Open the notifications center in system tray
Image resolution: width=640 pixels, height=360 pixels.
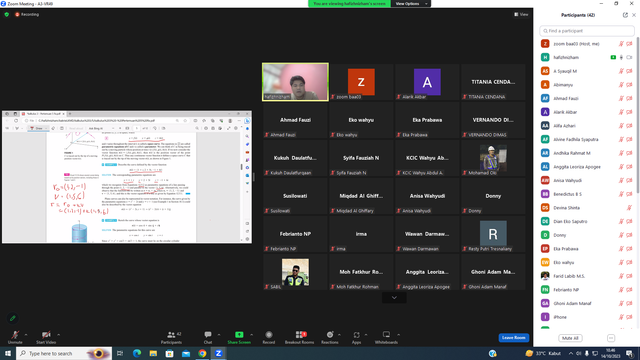coord(630,353)
